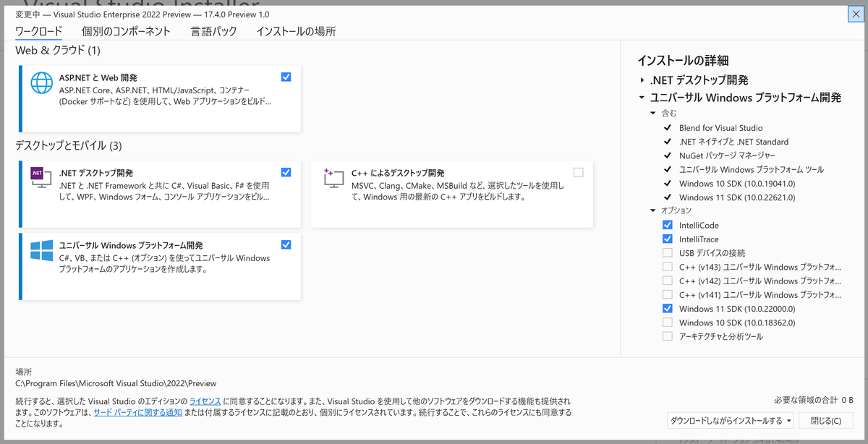Screen dimensions: 868x444
Task: Toggle the IntelliCode option checkbox
Action: [x=667, y=226]
